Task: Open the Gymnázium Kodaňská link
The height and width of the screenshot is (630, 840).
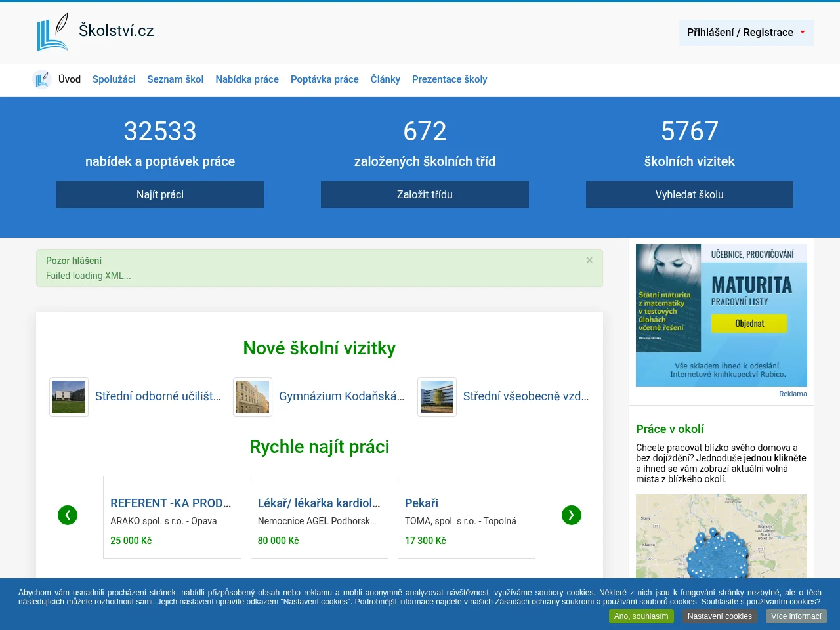Action: 342,396
